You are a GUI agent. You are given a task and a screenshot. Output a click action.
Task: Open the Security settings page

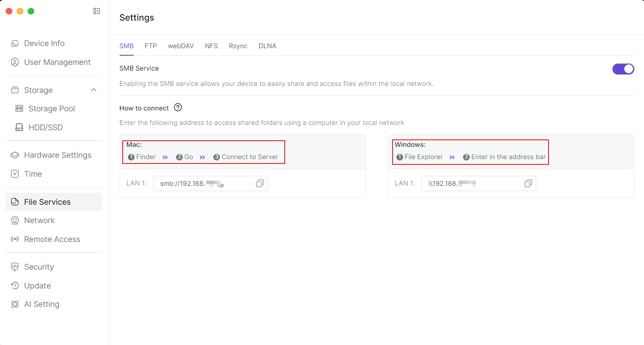click(x=39, y=267)
